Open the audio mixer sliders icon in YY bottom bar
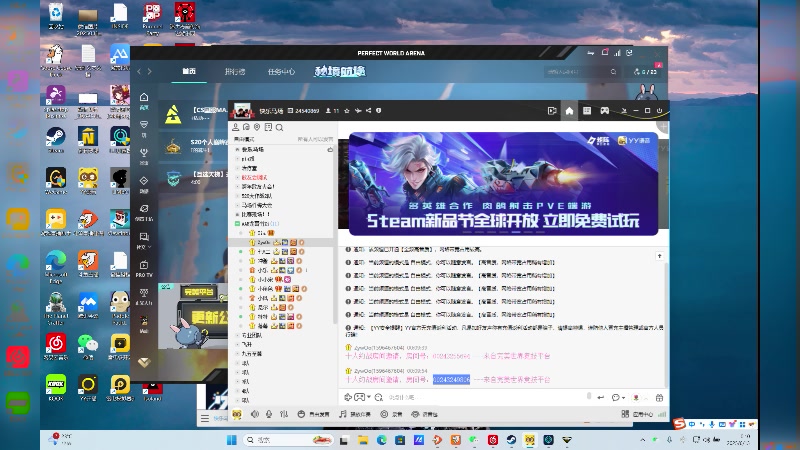The image size is (800, 450). tap(284, 414)
